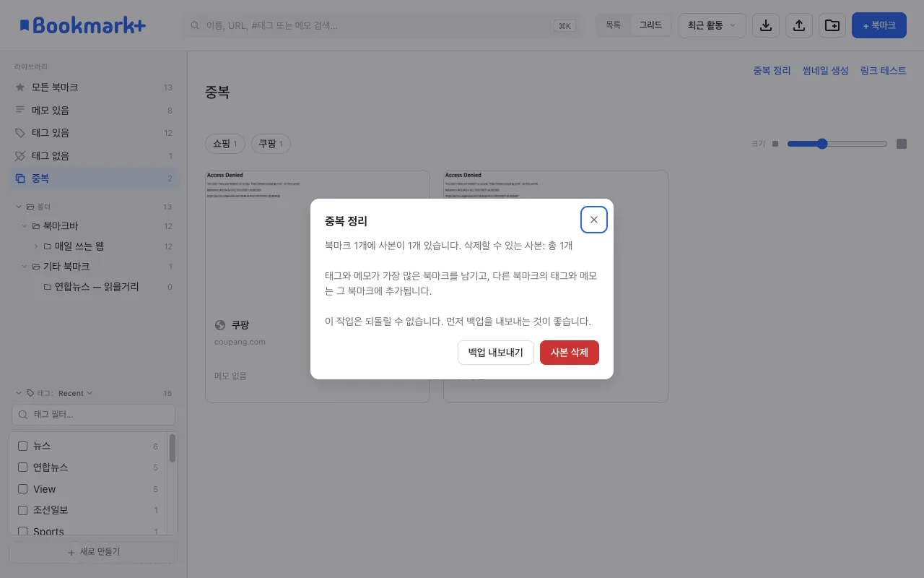924x578 pixels.
Task: Collapse the 폴더 section
Action: (19, 207)
